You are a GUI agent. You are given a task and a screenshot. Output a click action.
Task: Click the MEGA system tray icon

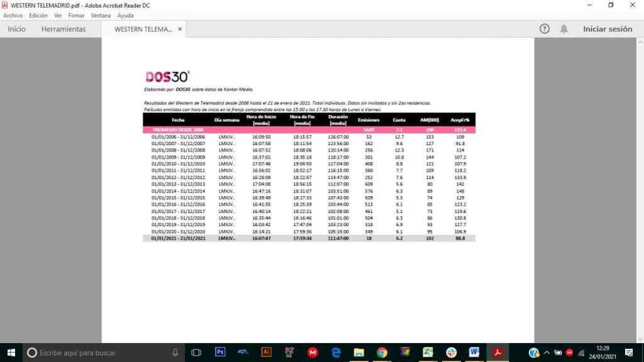pos(569,353)
